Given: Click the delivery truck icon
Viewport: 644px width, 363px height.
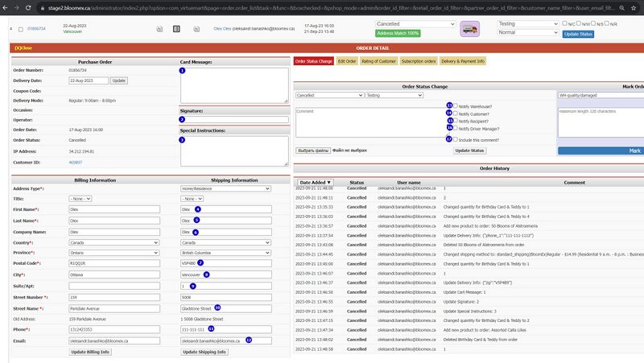Looking at the screenshot, I should 470,29.
